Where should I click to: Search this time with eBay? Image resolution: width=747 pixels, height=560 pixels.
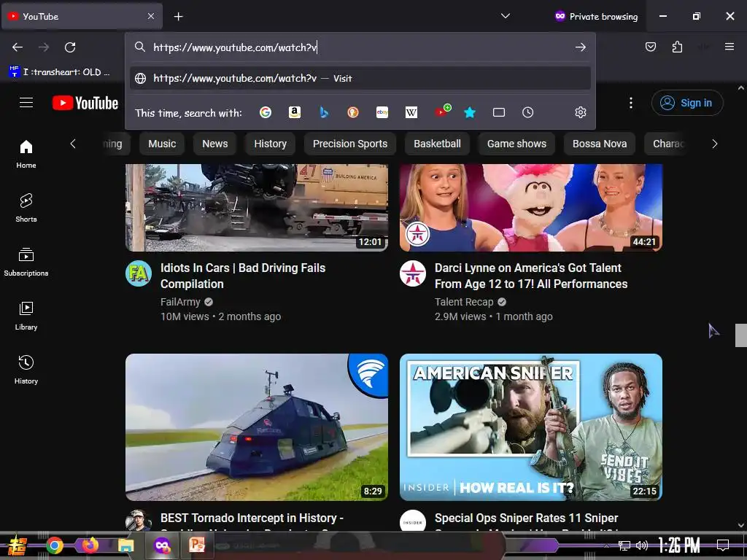click(x=382, y=112)
